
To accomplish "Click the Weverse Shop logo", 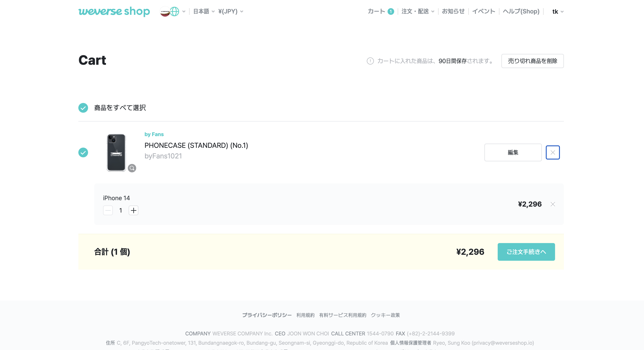I will click(114, 11).
